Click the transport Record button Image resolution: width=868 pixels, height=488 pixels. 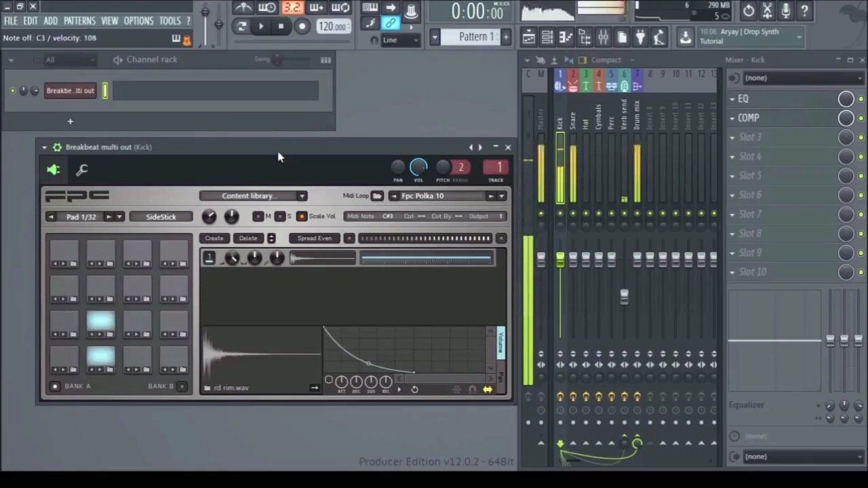302,26
